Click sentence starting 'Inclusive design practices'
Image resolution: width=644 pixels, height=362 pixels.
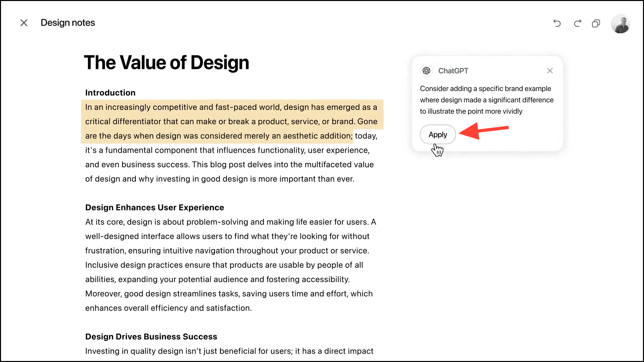pos(224,265)
